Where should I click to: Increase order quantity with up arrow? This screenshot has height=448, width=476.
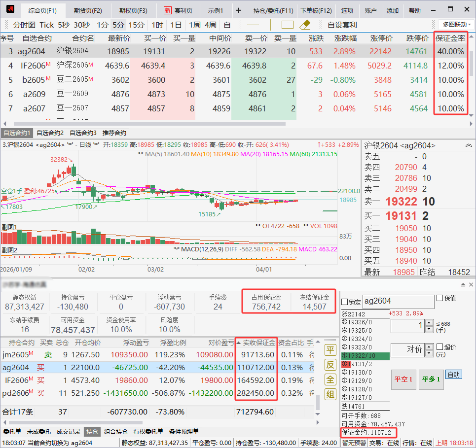coord(429,322)
